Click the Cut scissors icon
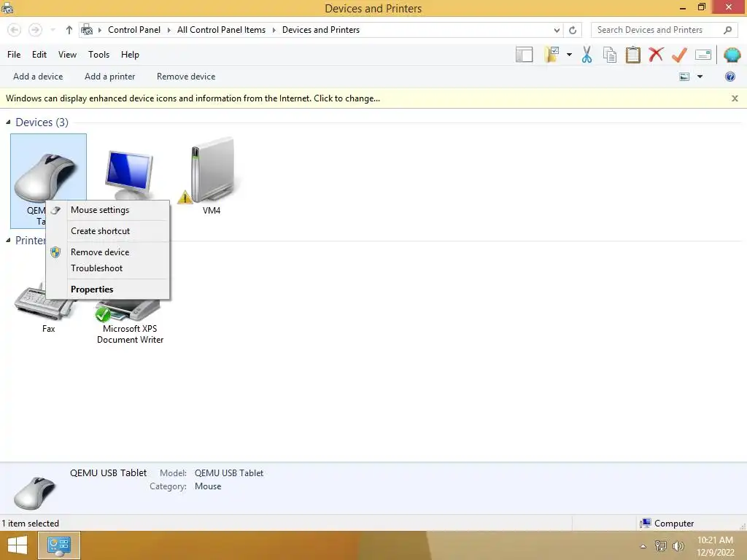747x560 pixels. (587, 55)
